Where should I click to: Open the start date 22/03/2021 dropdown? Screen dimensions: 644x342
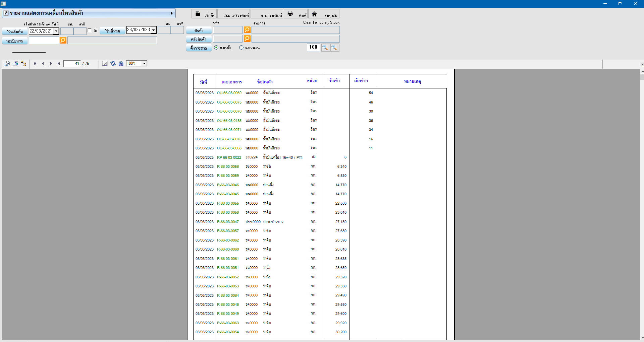56,31
